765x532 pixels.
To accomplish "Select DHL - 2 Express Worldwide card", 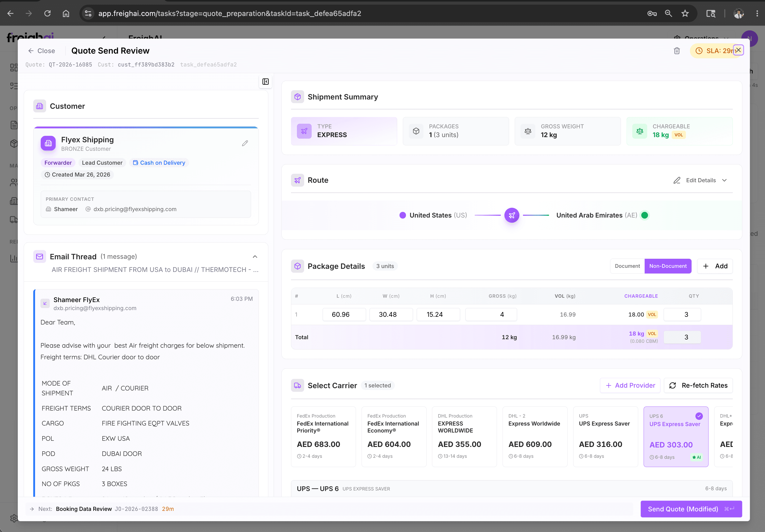I will click(x=535, y=436).
